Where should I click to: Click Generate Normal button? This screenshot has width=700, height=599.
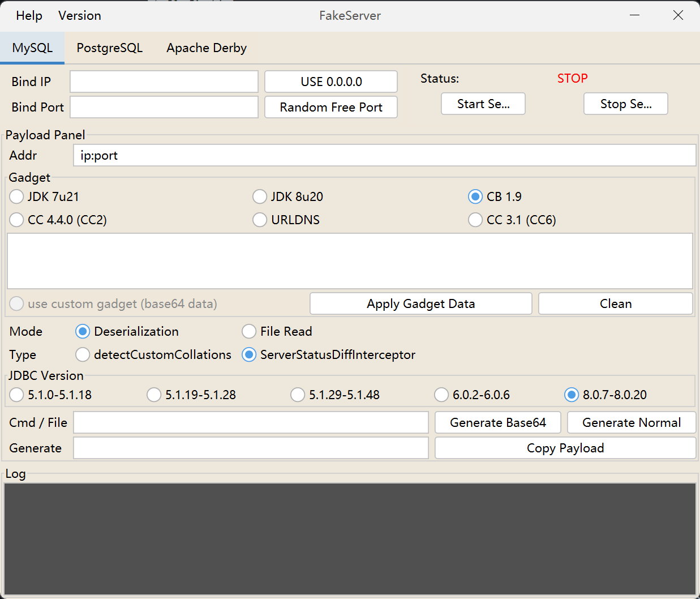pyautogui.click(x=632, y=422)
